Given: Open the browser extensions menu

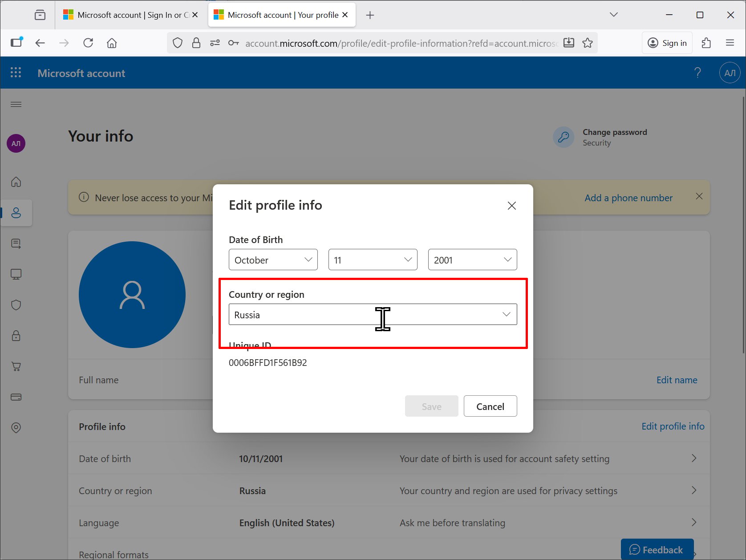Looking at the screenshot, I should (x=706, y=43).
